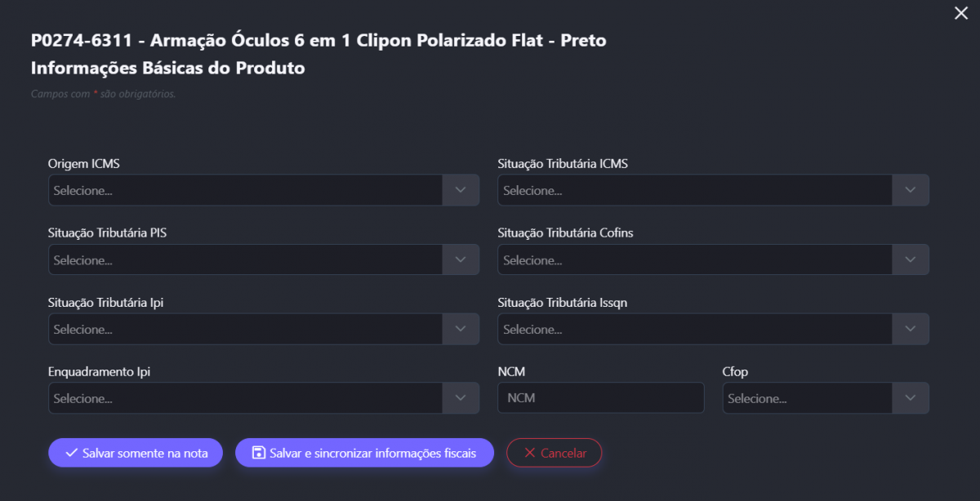Click the X icon on the Cancelar button

point(530,453)
